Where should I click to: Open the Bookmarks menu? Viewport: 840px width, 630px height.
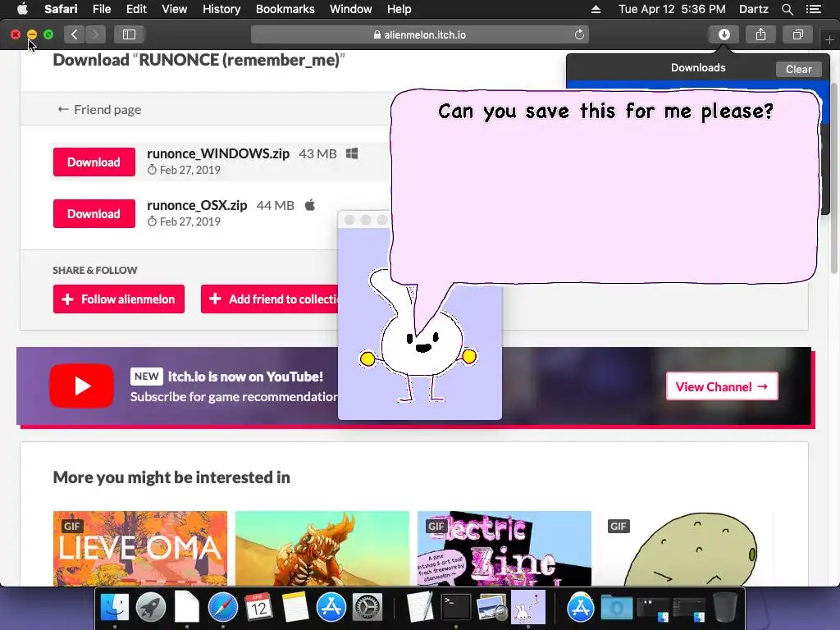[285, 9]
